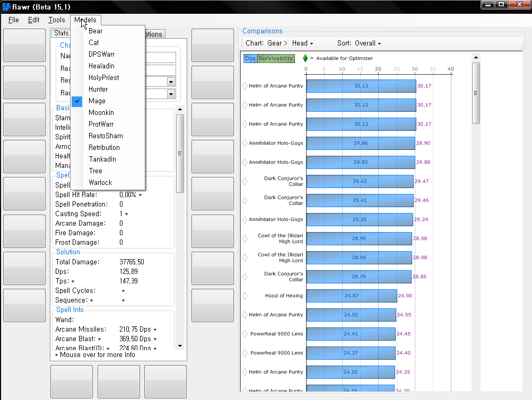Toggle optimizer diamond for Dark Conjuror's Collar 29.42
The image size is (532, 400).
[245, 181]
